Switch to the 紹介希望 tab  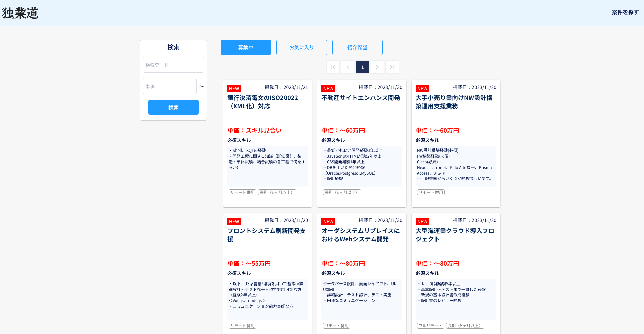[x=357, y=47]
